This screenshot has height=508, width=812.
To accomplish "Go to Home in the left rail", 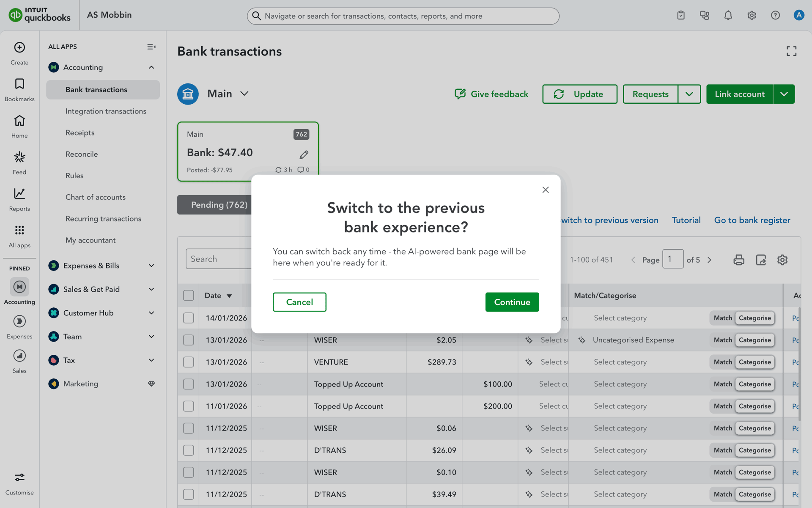I will click(x=19, y=121).
